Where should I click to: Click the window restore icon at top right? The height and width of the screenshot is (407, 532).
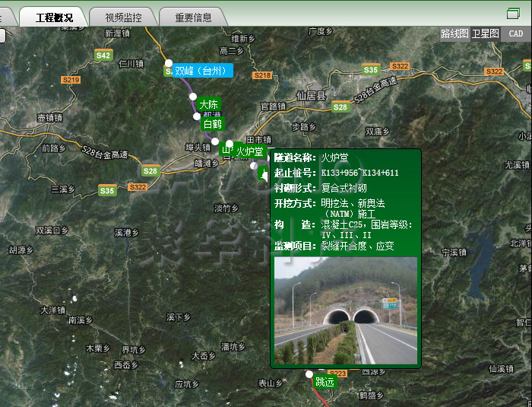pos(513,13)
